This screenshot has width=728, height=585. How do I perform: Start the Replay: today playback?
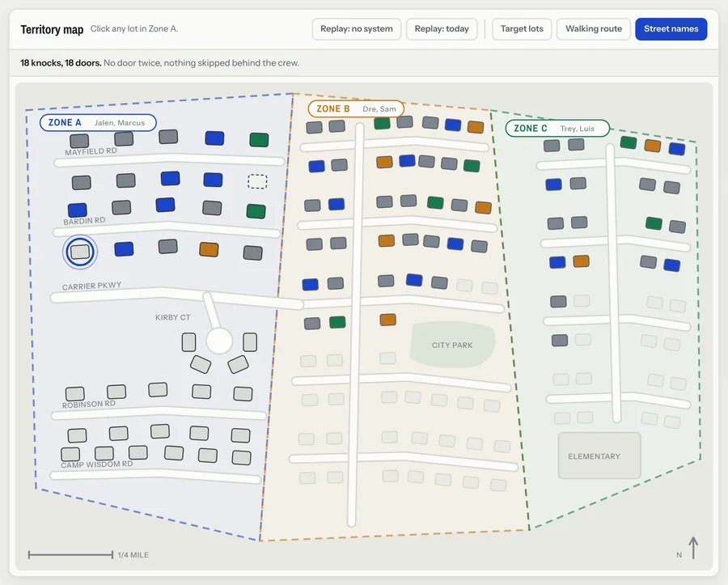click(x=442, y=29)
